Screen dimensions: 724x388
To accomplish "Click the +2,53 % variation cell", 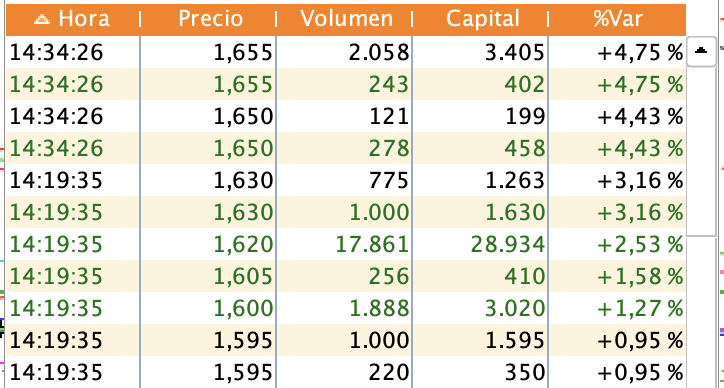I will click(x=617, y=244).
